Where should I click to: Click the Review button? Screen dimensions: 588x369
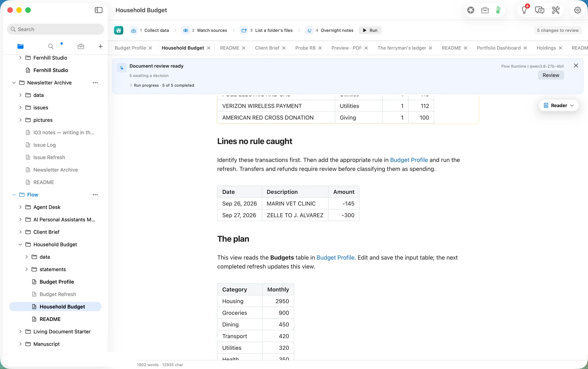coord(551,75)
